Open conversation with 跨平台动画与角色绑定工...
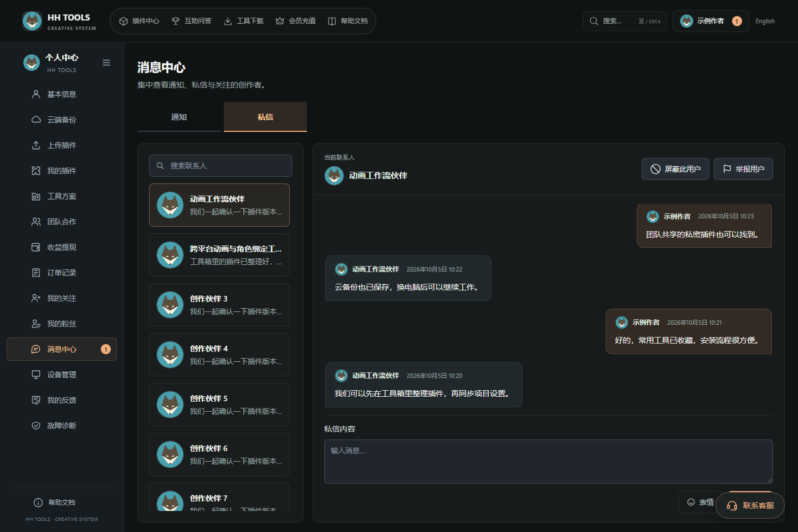 (219, 255)
